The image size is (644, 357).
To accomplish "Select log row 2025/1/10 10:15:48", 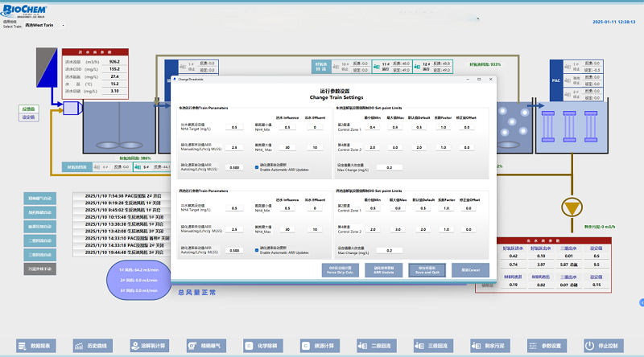I will coord(122,217).
